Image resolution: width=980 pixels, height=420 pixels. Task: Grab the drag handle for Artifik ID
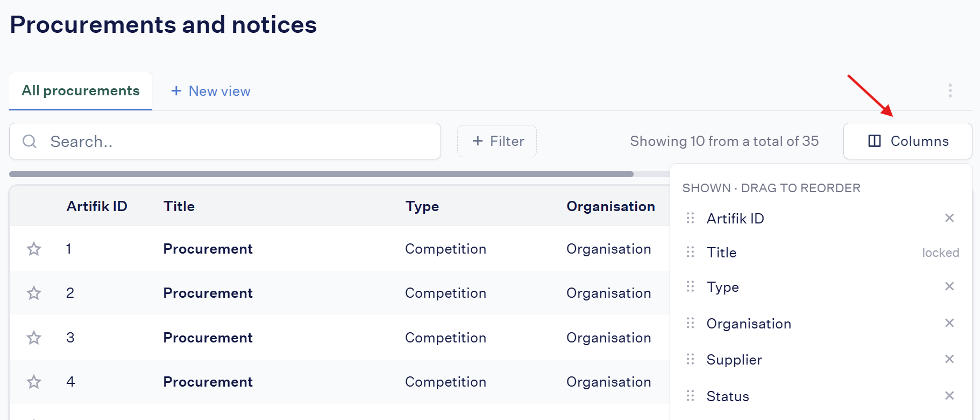click(x=691, y=218)
